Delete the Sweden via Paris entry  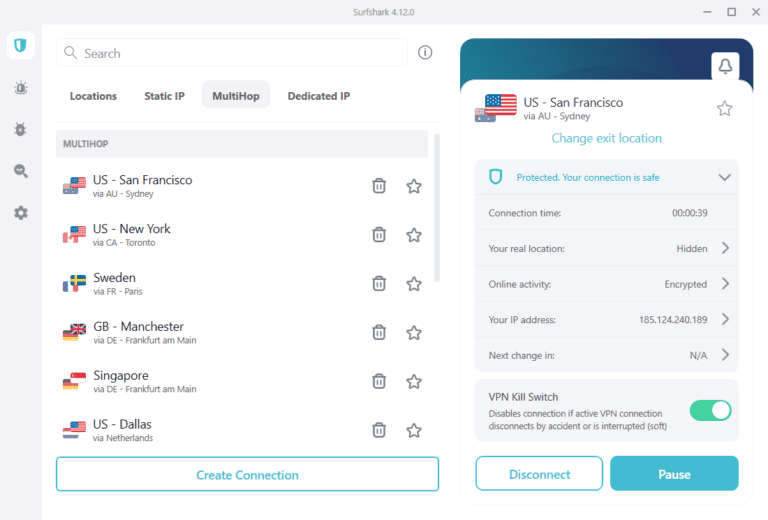point(379,284)
